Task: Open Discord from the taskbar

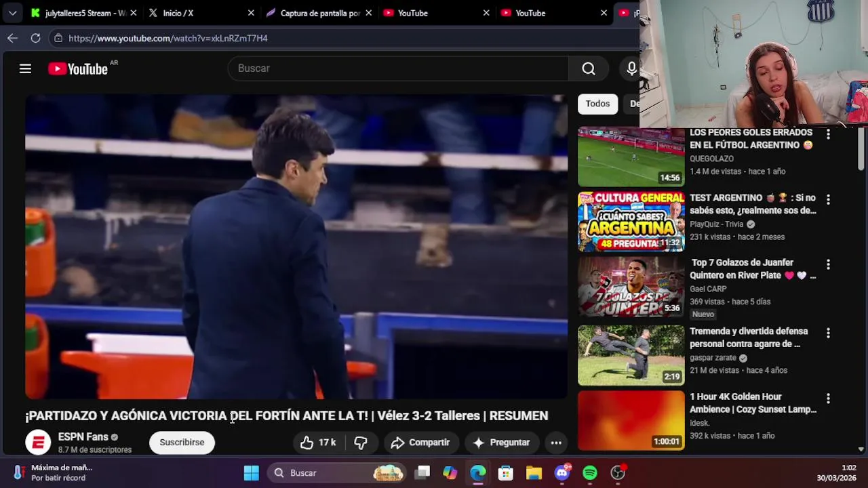Action: (562, 472)
